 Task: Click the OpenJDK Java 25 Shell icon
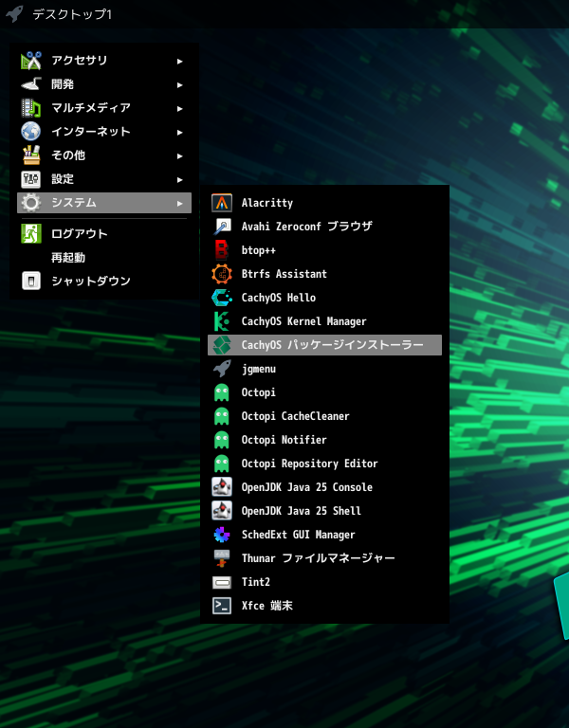(222, 511)
